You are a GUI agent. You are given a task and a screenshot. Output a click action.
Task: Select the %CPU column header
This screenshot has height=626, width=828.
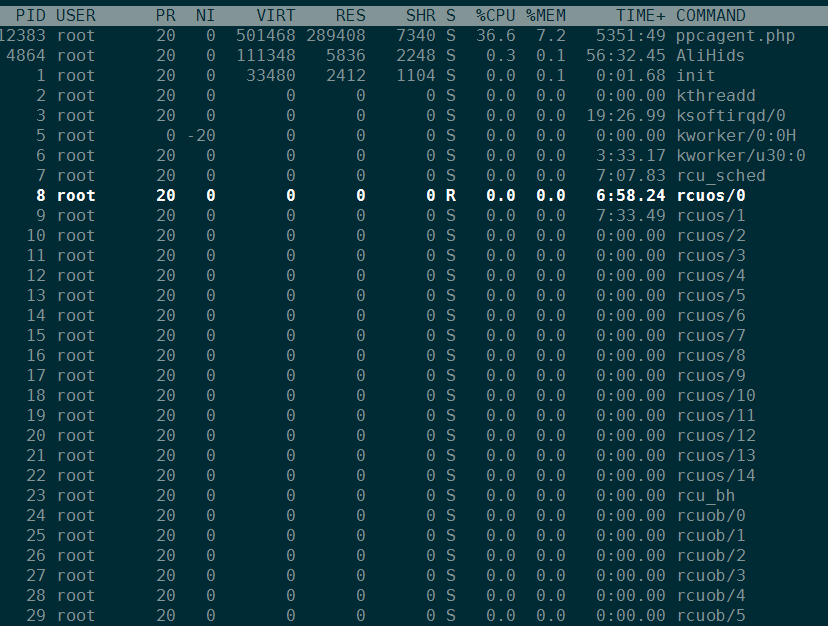495,15
